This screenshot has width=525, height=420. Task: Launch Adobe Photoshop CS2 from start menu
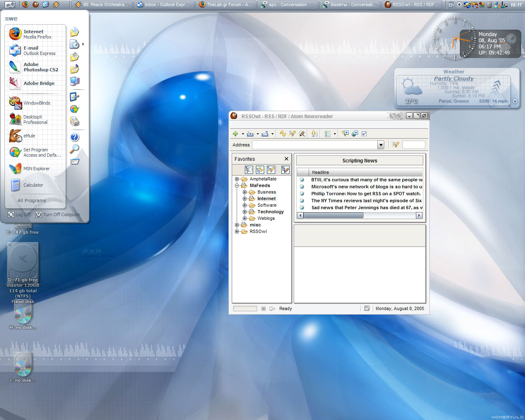(x=36, y=67)
